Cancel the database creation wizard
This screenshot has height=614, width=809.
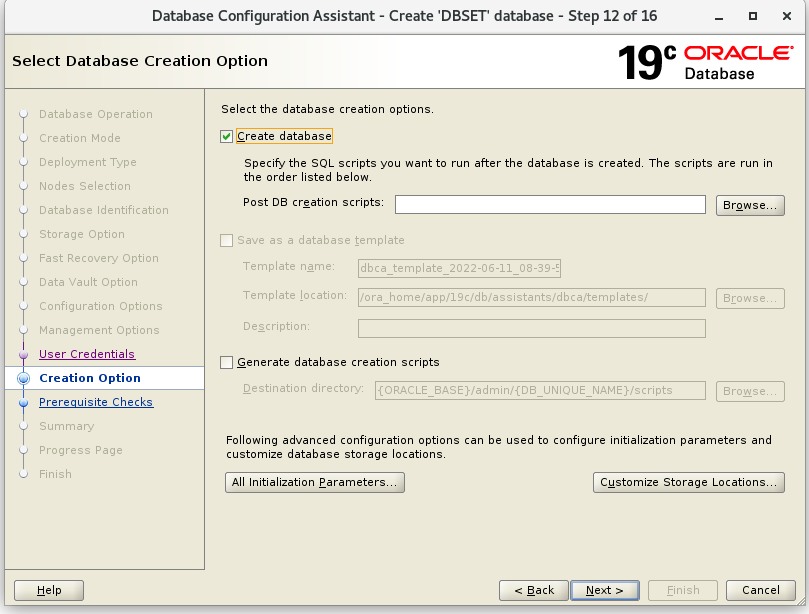(x=761, y=590)
